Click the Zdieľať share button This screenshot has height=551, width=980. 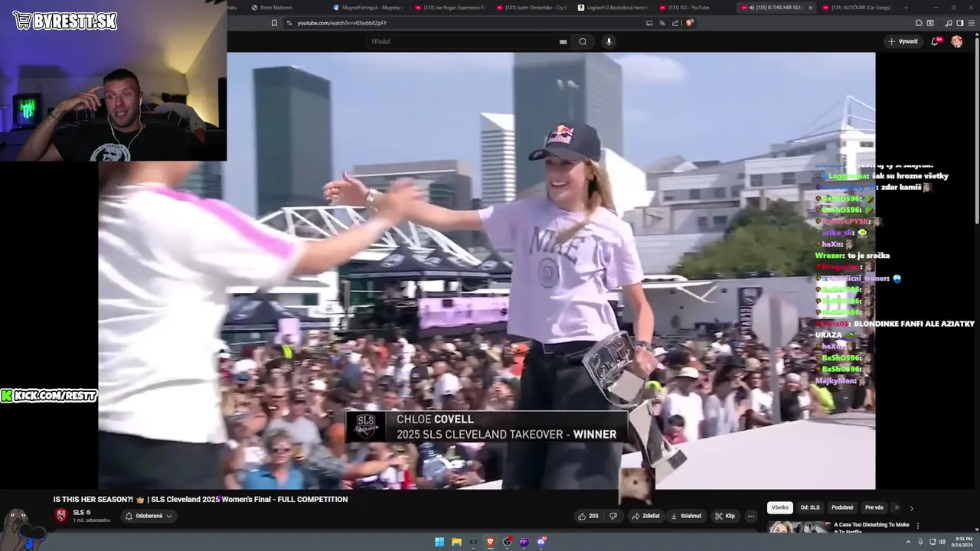point(646,516)
